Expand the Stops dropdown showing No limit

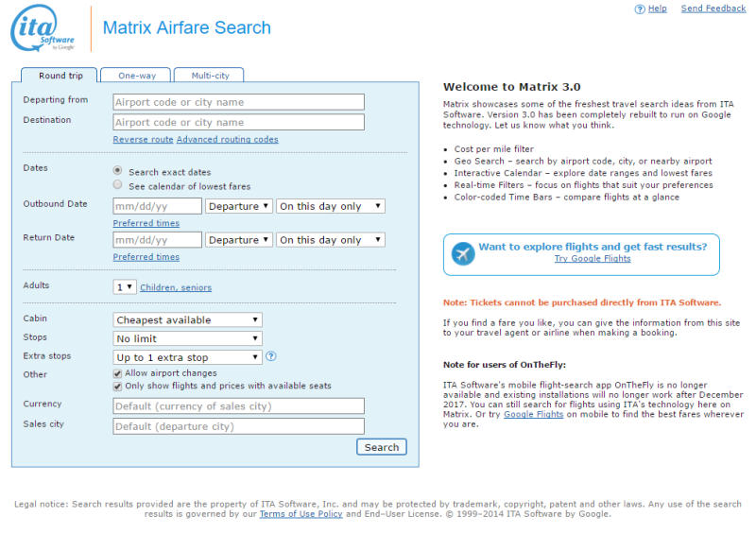point(187,338)
